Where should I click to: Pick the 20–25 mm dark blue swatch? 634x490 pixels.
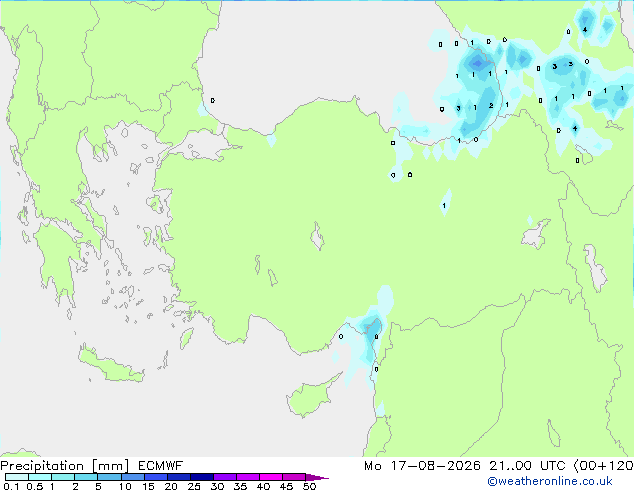tap(178, 477)
